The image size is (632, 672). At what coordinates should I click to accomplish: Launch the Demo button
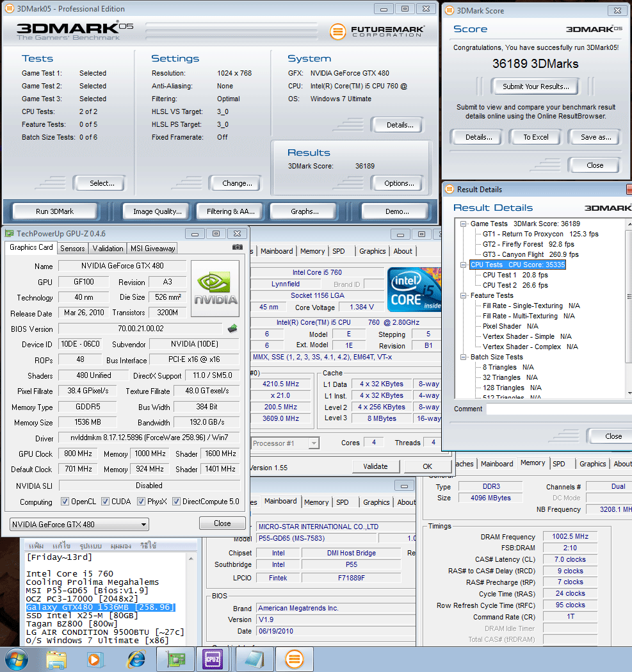(x=397, y=211)
